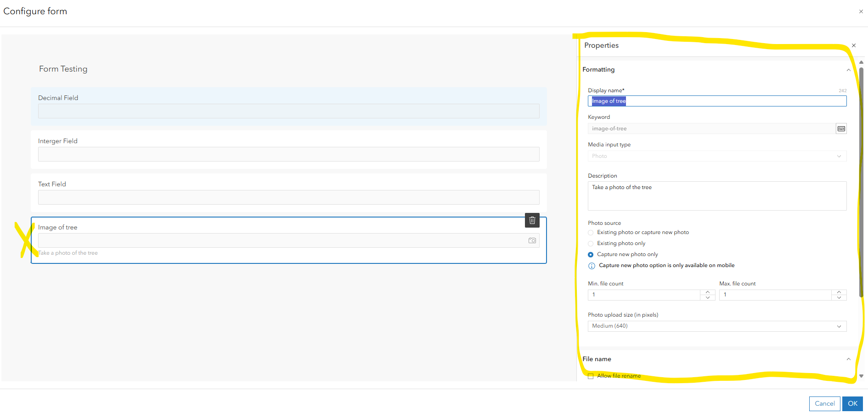The width and height of the screenshot is (868, 413).
Task: Collapse the File name section
Action: [848, 359]
